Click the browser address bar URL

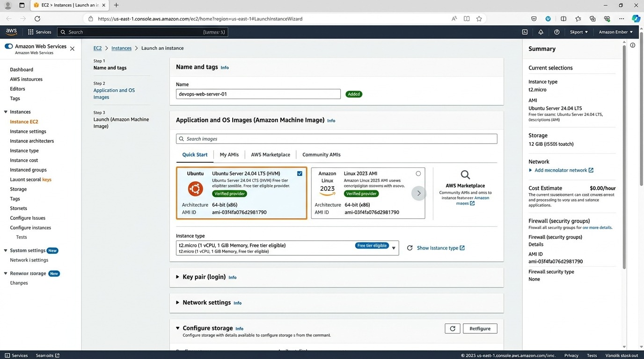click(200, 19)
